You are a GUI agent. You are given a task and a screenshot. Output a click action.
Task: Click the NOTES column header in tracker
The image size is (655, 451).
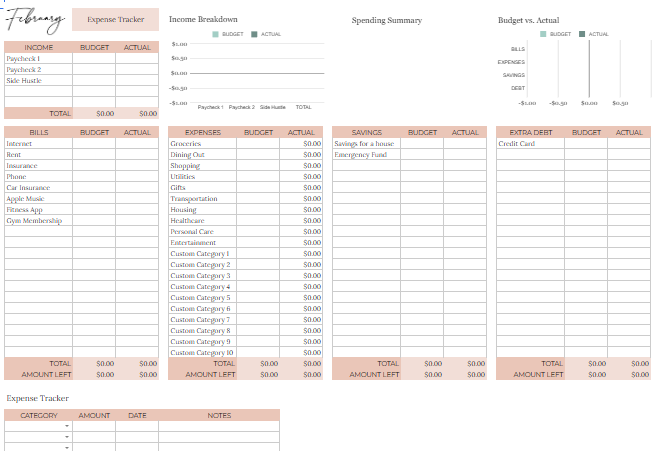click(219, 416)
